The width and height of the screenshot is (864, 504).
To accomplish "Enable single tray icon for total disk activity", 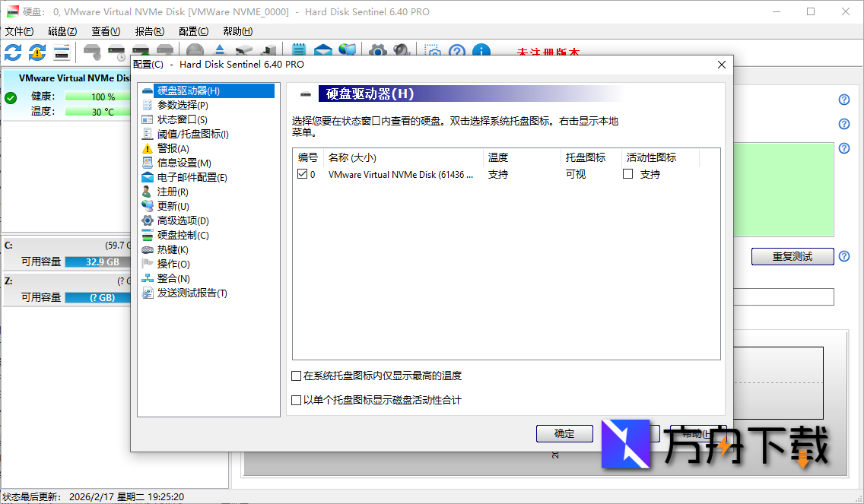I will (297, 401).
